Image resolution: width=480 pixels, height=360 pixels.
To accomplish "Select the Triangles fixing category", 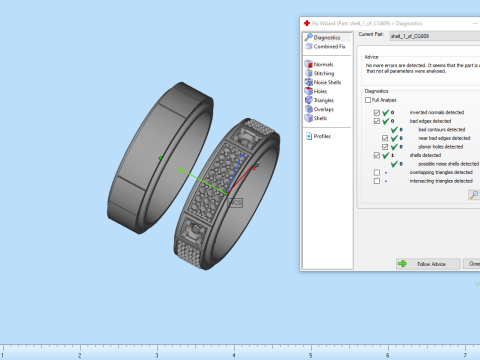I will [324, 100].
